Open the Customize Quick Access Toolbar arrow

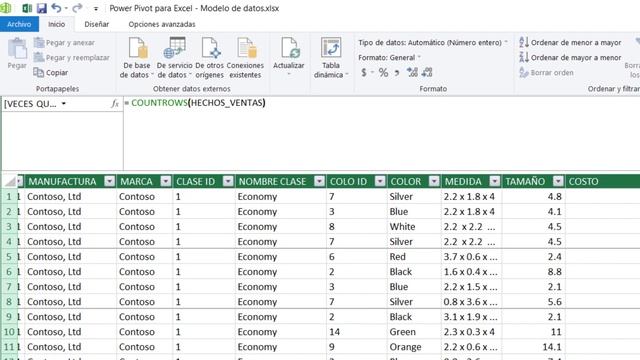pyautogui.click(x=96, y=9)
